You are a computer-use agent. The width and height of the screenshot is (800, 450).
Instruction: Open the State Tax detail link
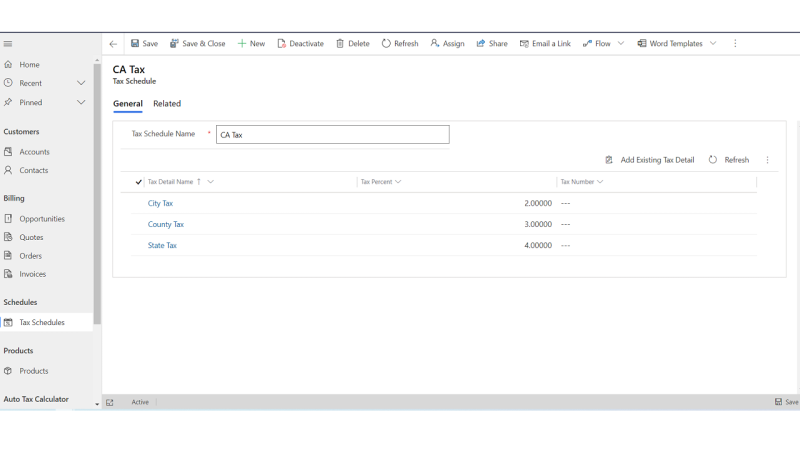162,245
